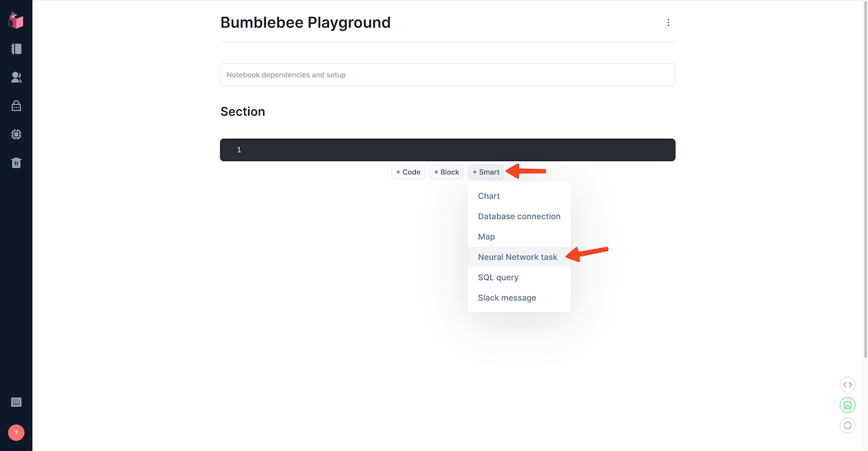Open the secrets lock icon
868x451 pixels.
(16, 106)
